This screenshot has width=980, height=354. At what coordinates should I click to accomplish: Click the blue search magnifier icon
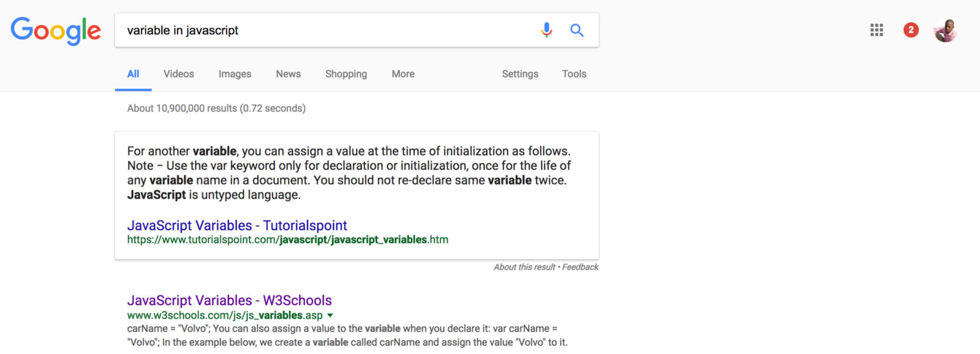pyautogui.click(x=576, y=30)
